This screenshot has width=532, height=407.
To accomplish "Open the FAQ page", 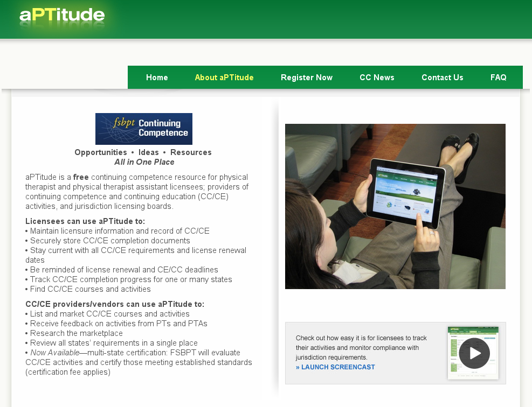I will (499, 78).
